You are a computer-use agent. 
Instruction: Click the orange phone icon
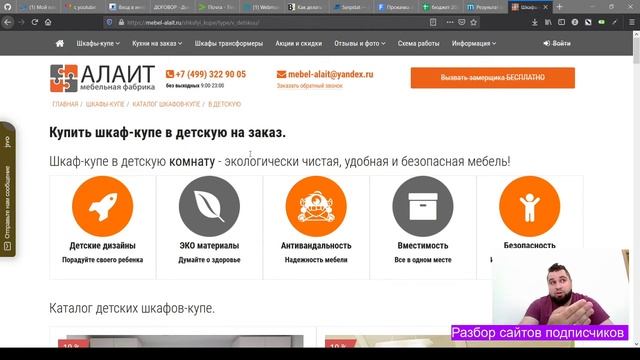click(x=170, y=74)
